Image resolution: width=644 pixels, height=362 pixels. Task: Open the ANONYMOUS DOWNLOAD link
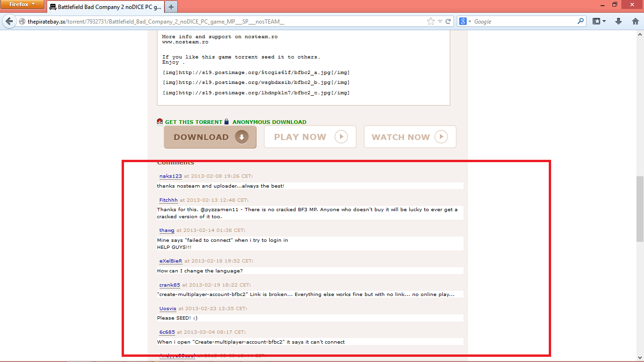click(269, 122)
